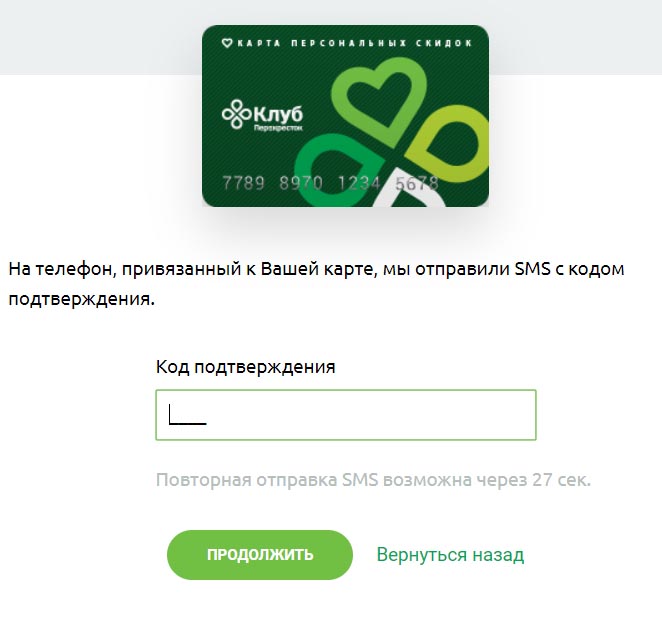This screenshot has width=662, height=617.
Task: Click the Вернуться назад link
Action: coord(450,554)
